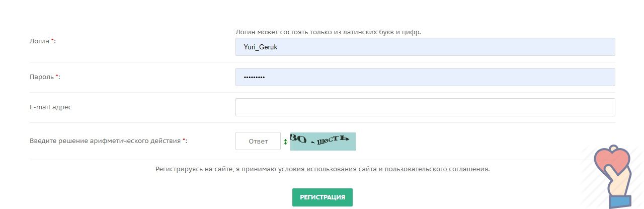Click the Ответ captcha answer box
Viewport: 644px width, 209px height.
tap(258, 141)
